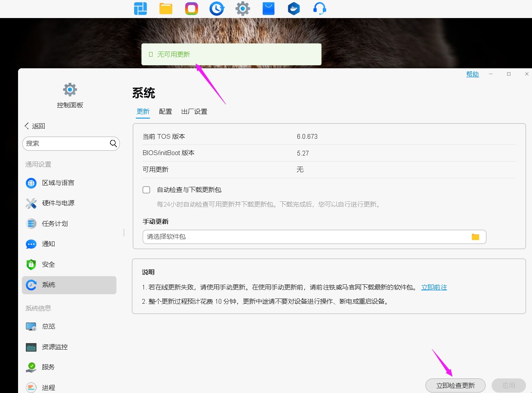The image size is (532, 393).
Task: Open 总览 system information
Action: tap(69, 326)
